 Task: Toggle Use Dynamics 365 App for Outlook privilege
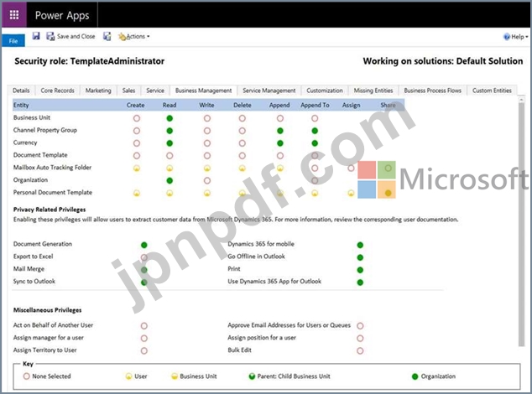click(360, 283)
